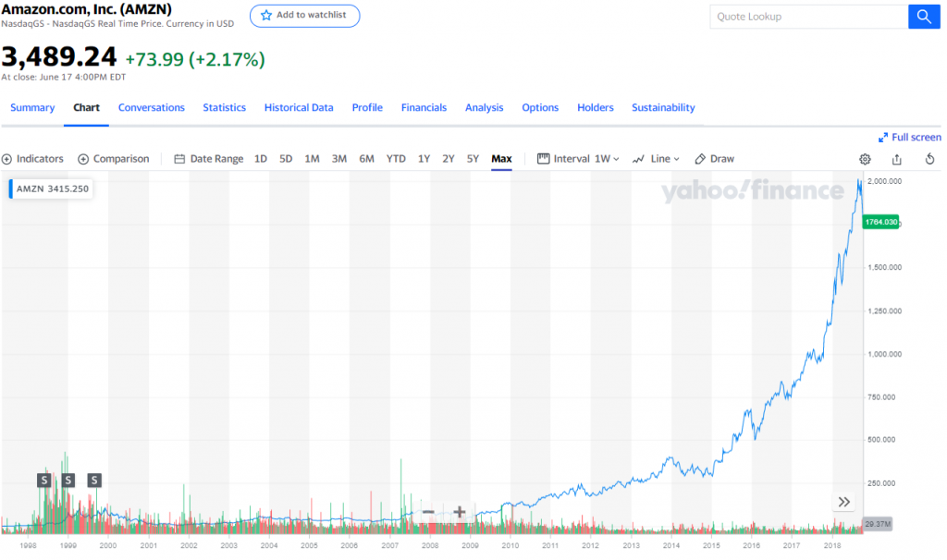947x560 pixels.
Task: Reset the chart with the circular arrow icon
Action: point(930,159)
